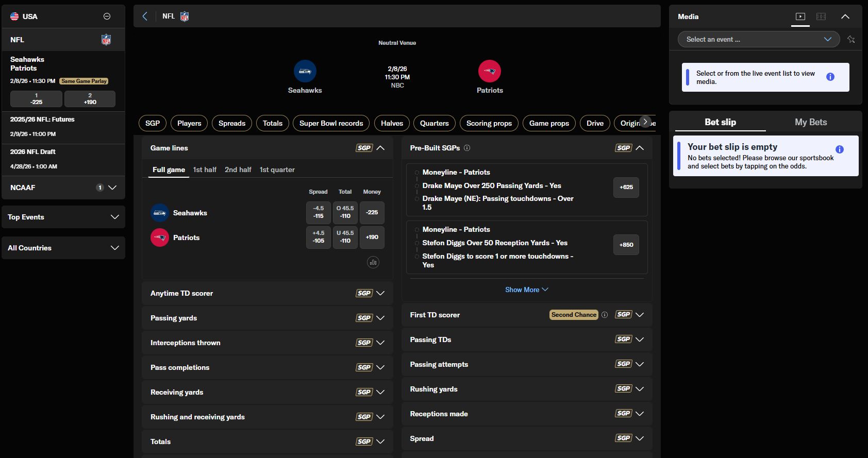Select Over 45.5 total odds
Image resolution: width=868 pixels, height=458 pixels.
point(345,212)
